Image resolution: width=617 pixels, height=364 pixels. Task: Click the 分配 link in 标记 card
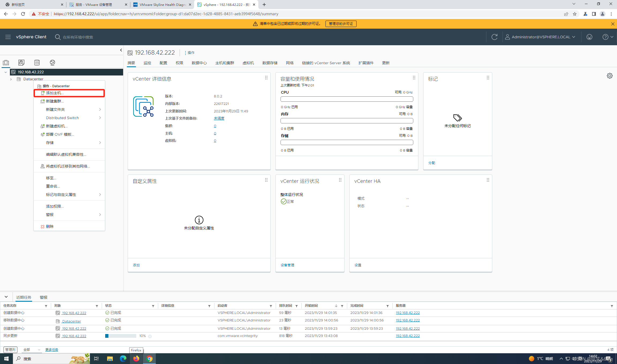coord(432,163)
